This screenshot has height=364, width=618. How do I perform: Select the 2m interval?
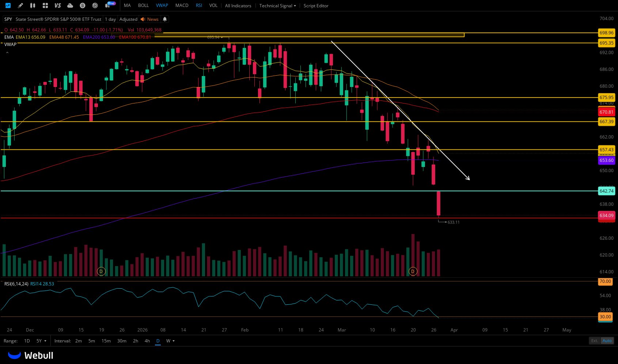click(x=79, y=341)
